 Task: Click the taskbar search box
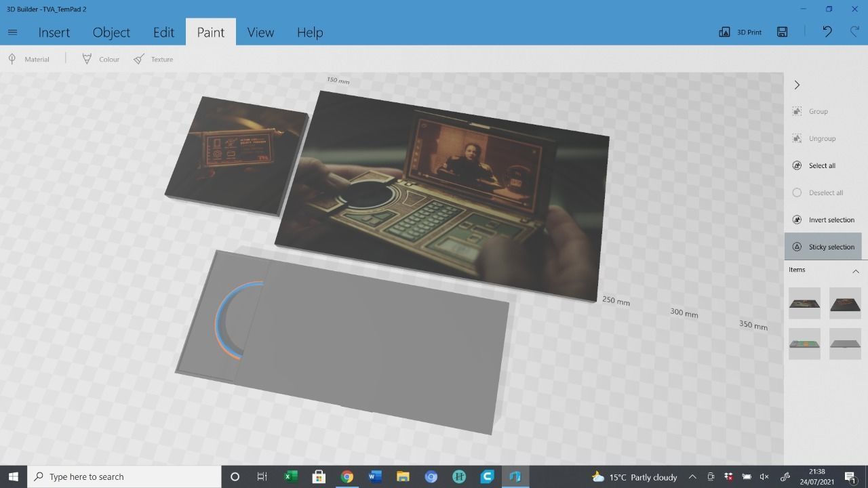(124, 476)
